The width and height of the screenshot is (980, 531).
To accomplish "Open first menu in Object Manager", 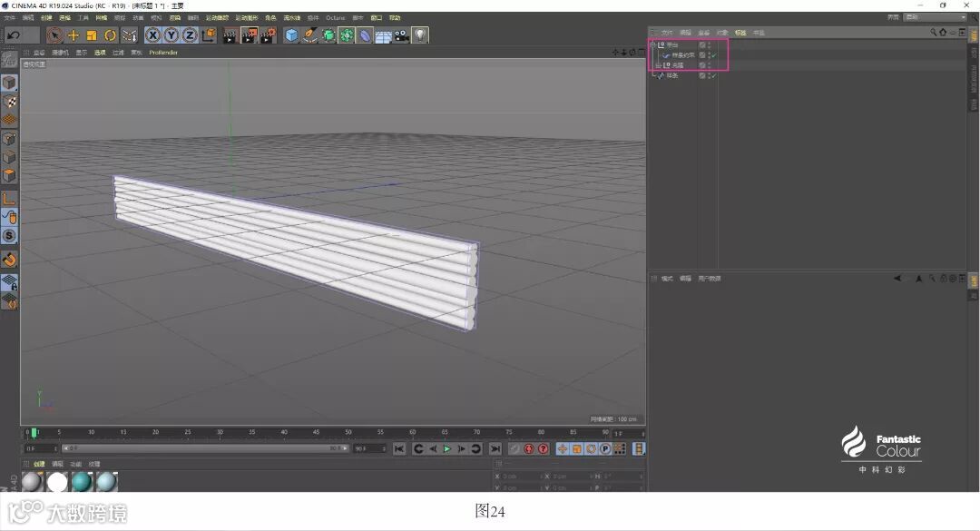I will click(x=667, y=33).
